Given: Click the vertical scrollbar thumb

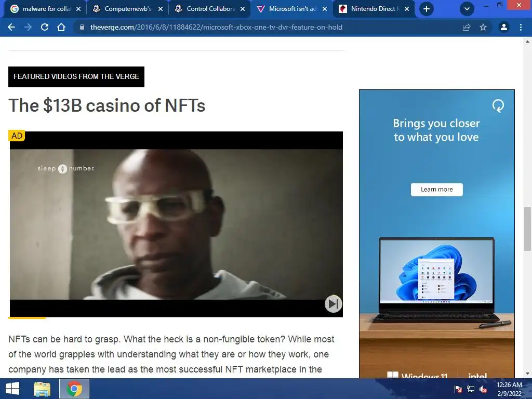Looking at the screenshot, I should tap(528, 229).
